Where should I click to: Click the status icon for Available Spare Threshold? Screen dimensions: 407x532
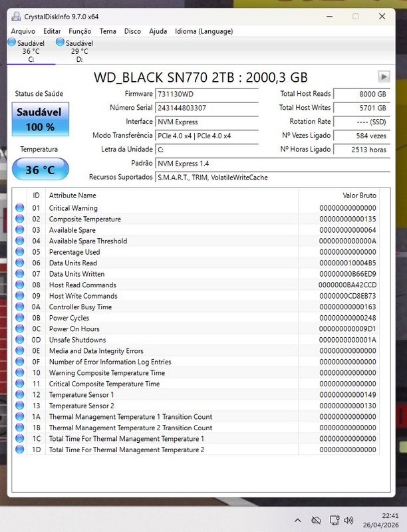click(20, 241)
